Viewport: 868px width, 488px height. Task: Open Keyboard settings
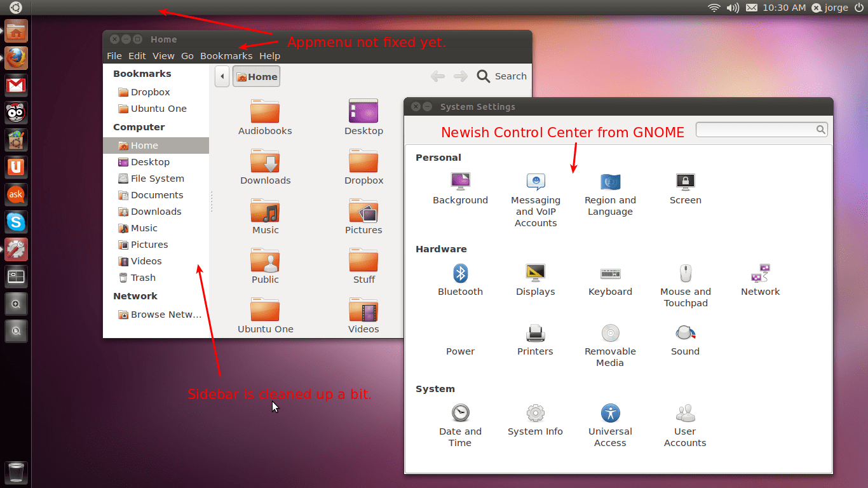pos(610,280)
